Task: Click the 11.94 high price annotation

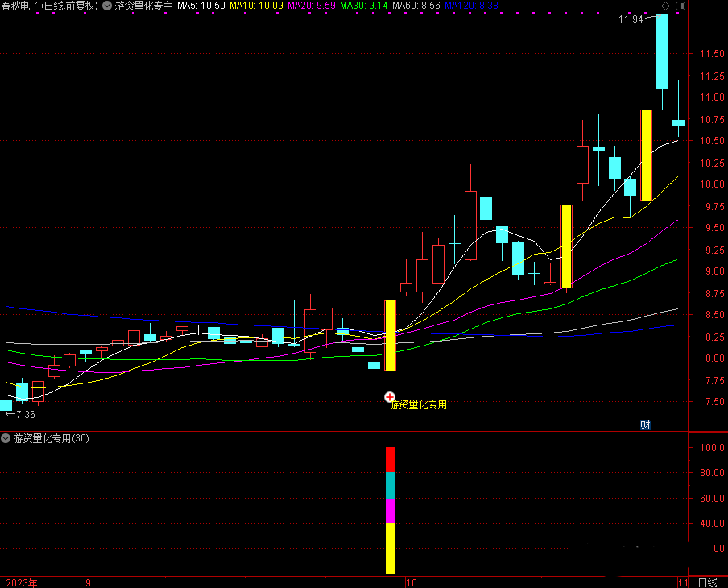Action: [631, 19]
